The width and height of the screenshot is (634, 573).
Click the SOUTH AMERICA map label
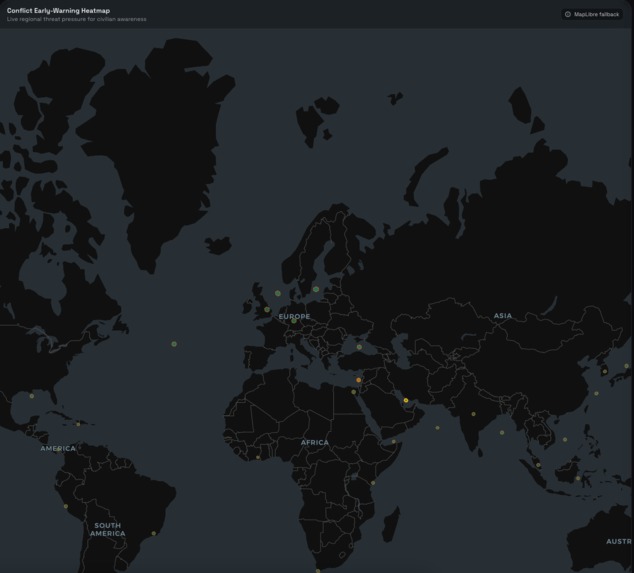pyautogui.click(x=108, y=529)
